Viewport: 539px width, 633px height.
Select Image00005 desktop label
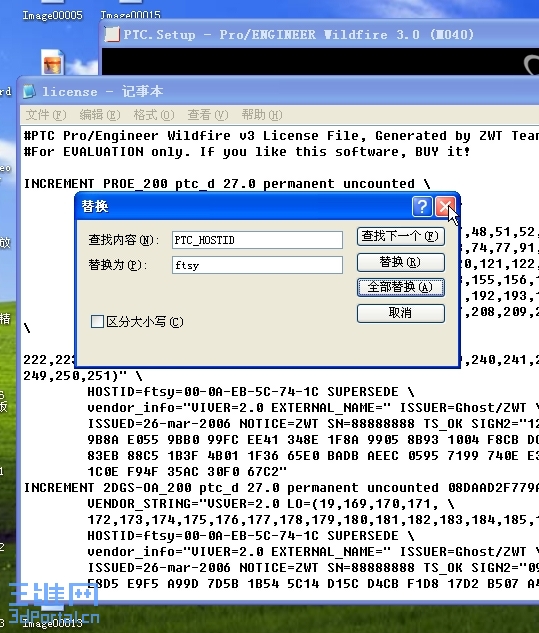click(52, 15)
